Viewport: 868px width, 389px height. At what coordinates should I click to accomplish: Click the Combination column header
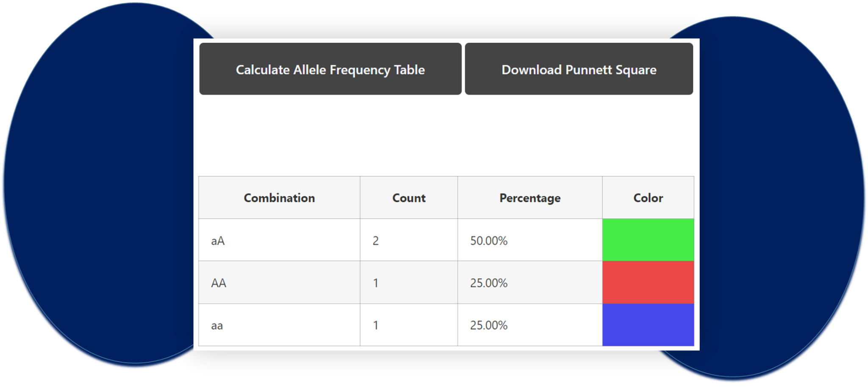click(x=279, y=197)
